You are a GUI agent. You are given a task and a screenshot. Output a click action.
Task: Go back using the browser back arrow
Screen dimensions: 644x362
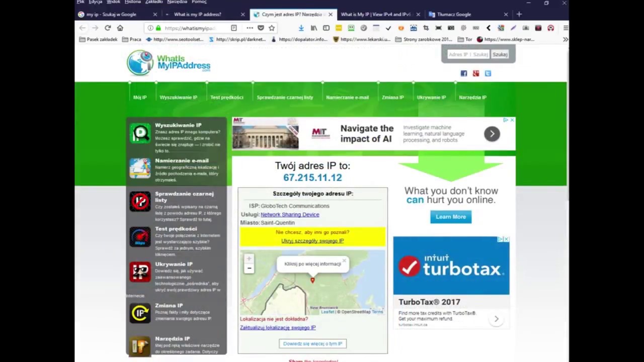tap(83, 28)
